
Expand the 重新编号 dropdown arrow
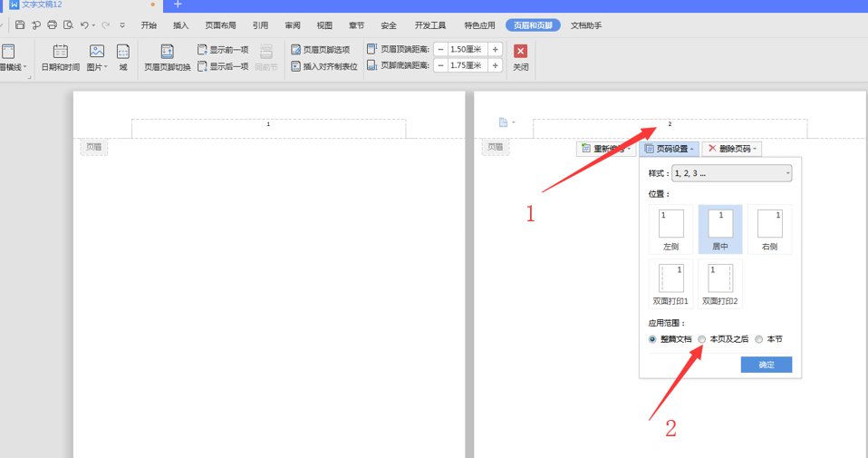click(x=629, y=149)
